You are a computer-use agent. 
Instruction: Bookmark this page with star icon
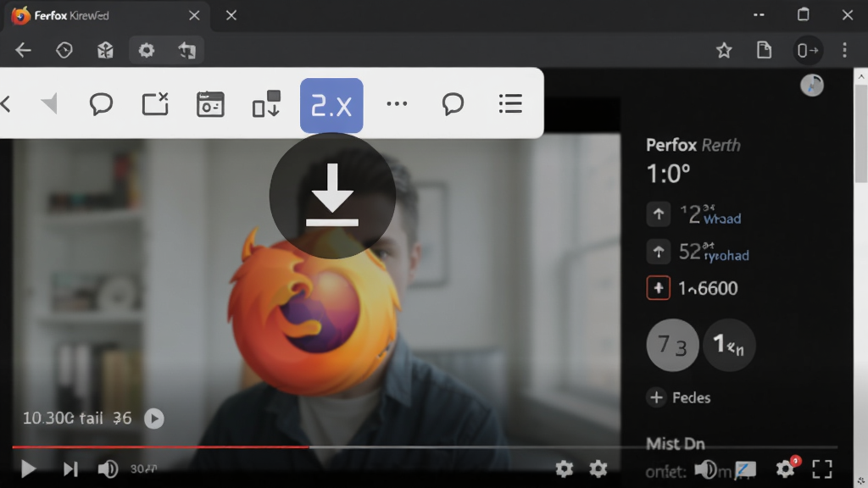point(724,50)
